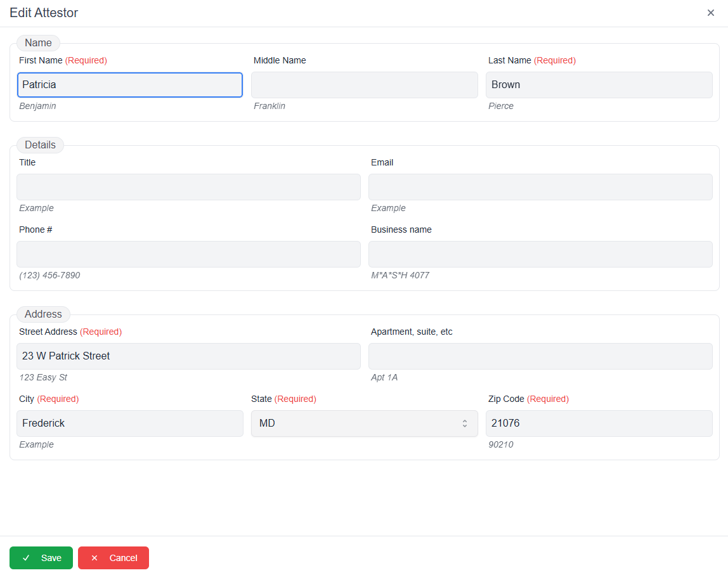Close the Edit Attestor dialog
The width and height of the screenshot is (728, 575).
tap(710, 13)
